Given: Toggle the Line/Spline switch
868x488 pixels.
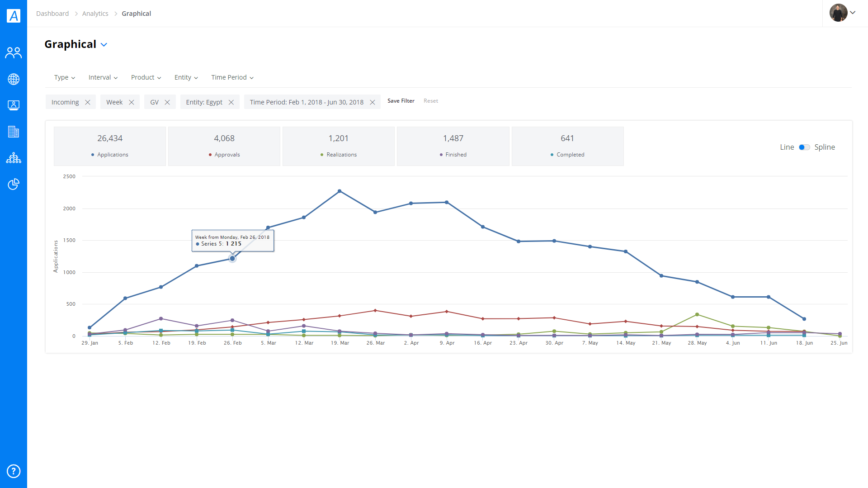Looking at the screenshot, I should point(804,147).
